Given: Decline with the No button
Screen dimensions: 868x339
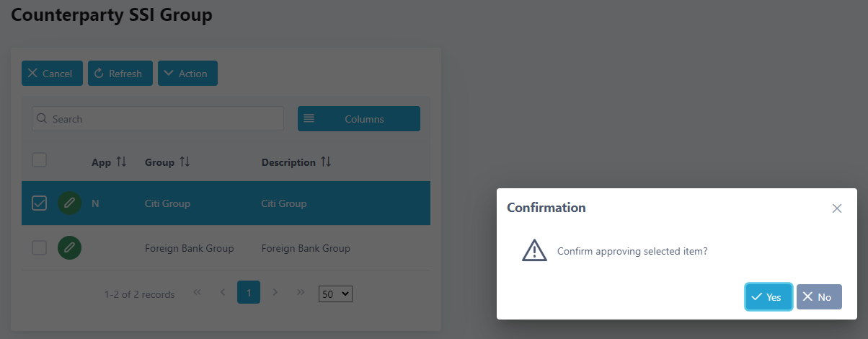Looking at the screenshot, I should [819, 297].
